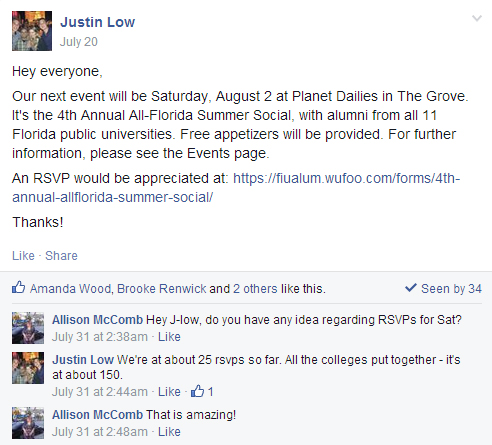Share the Summer Social post
Screen dimensions: 492x445
[x=61, y=256]
